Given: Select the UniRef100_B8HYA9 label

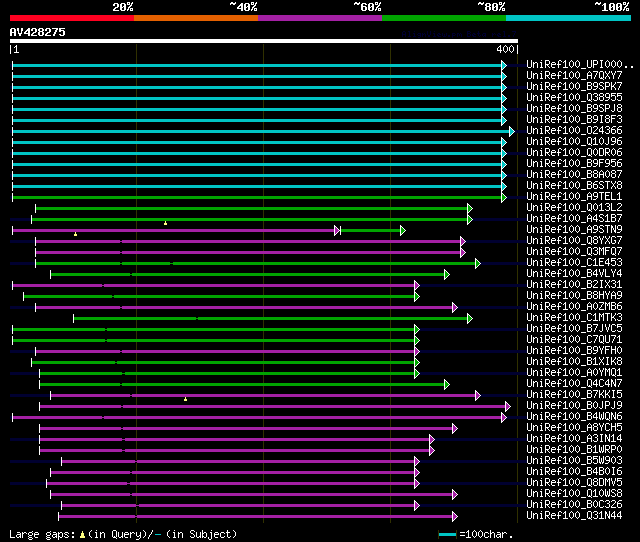Looking at the screenshot, I should (x=574, y=295).
